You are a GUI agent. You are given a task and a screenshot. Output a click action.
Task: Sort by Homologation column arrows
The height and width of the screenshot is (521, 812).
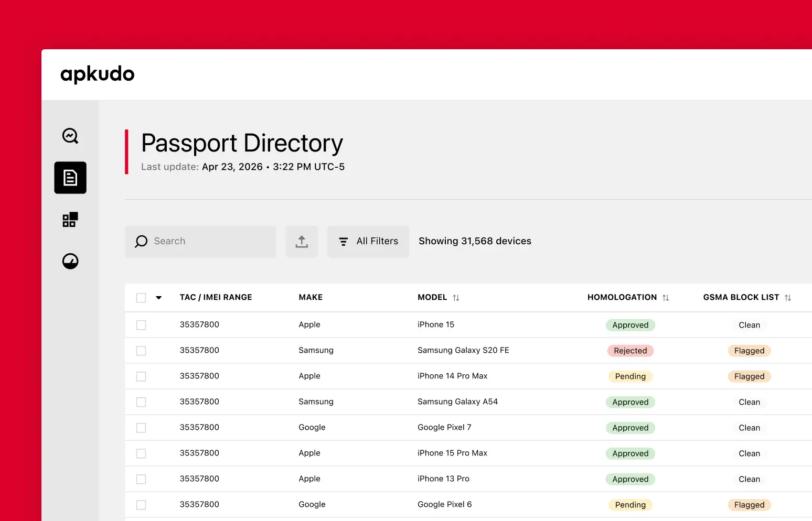pyautogui.click(x=666, y=298)
